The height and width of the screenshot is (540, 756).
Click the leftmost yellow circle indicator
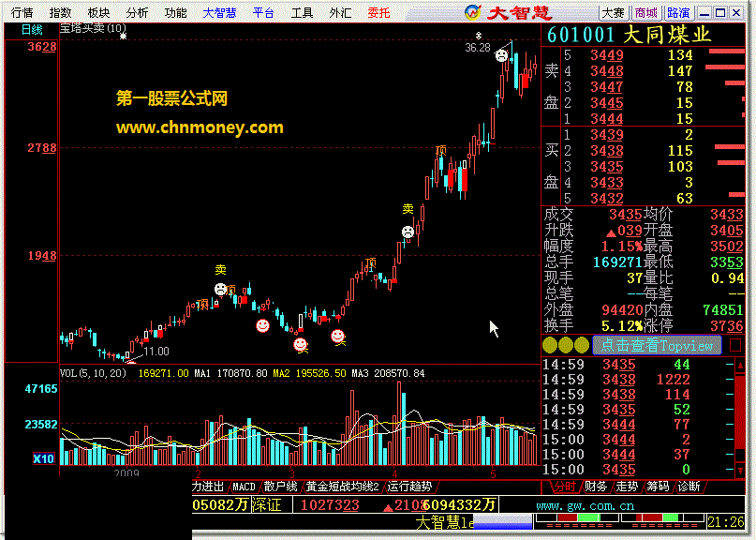coord(549,345)
